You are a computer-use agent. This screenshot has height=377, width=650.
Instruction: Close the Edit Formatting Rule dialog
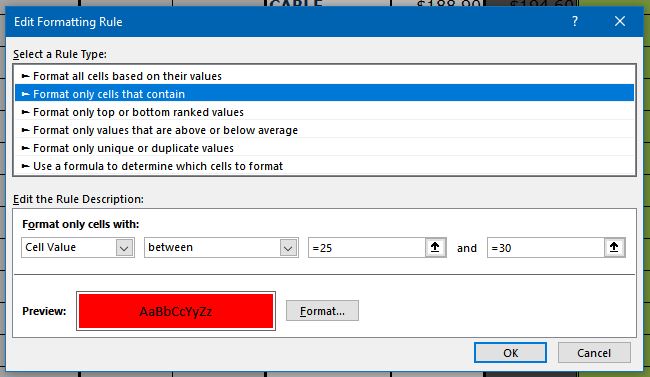(x=620, y=22)
